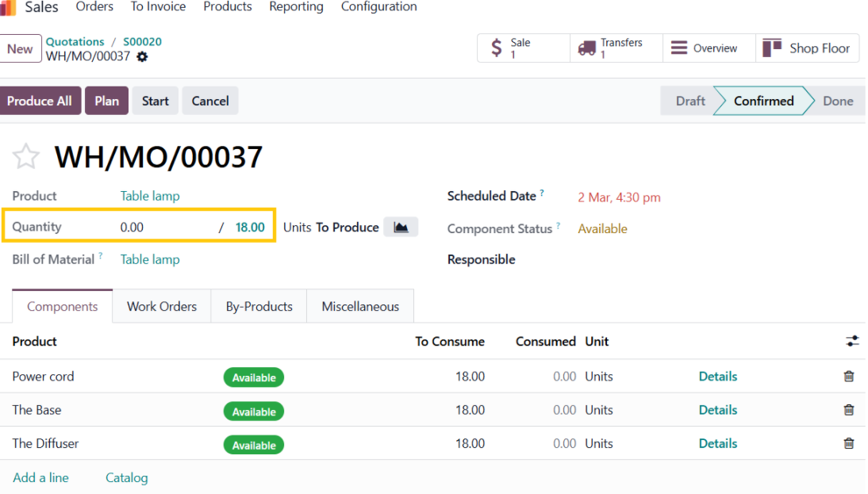Image resolution: width=868 pixels, height=494 pixels.
Task: Open the Reporting menu
Action: 296,7
